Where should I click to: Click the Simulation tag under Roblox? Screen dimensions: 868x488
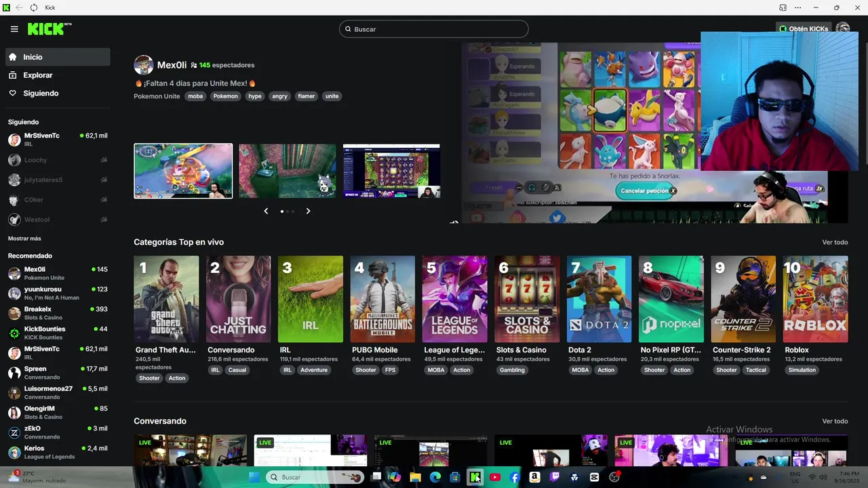pos(802,370)
